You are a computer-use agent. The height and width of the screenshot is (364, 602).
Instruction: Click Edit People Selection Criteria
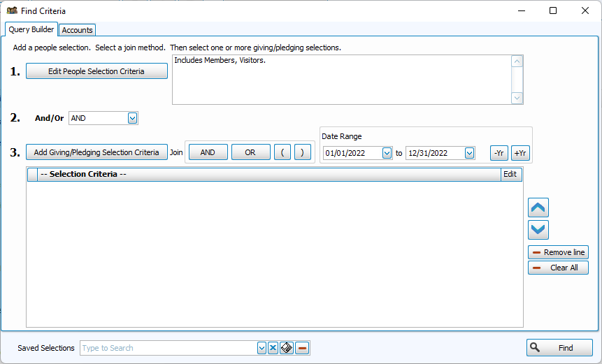96,71
